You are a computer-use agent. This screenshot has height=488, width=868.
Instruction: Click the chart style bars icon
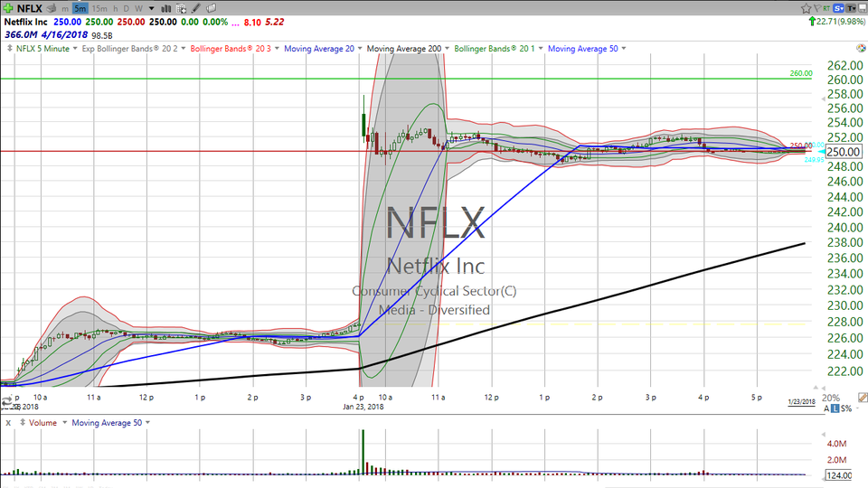(x=165, y=8)
